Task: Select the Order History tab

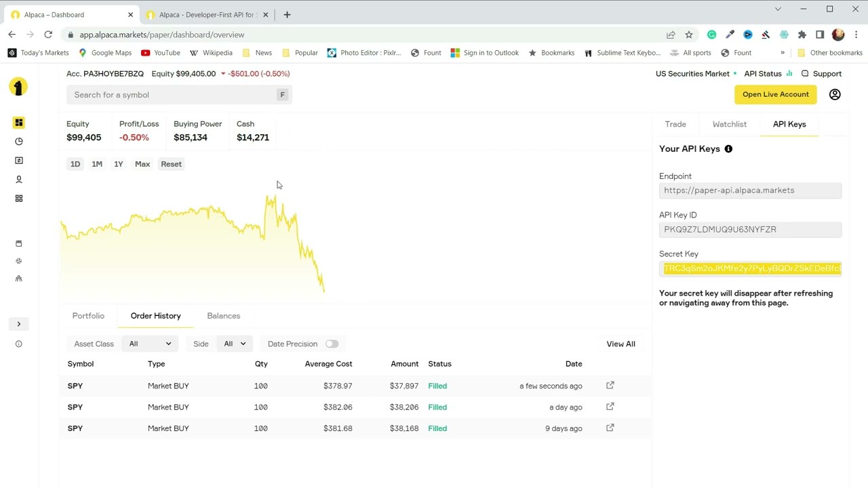Action: (156, 316)
